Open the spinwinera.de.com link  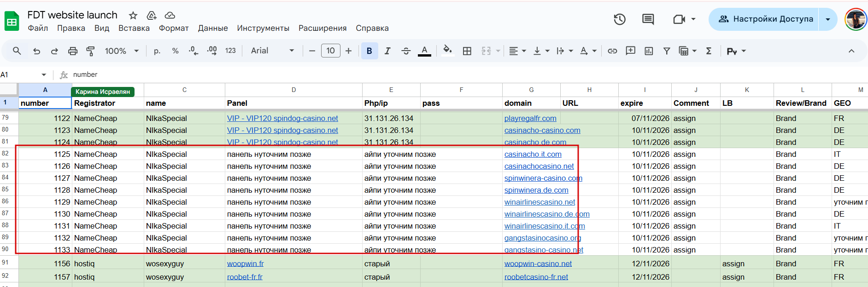coord(536,190)
